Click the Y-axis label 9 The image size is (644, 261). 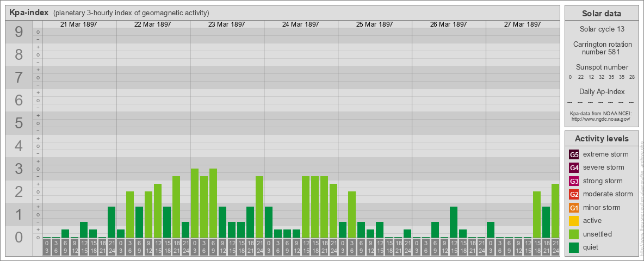click(19, 32)
